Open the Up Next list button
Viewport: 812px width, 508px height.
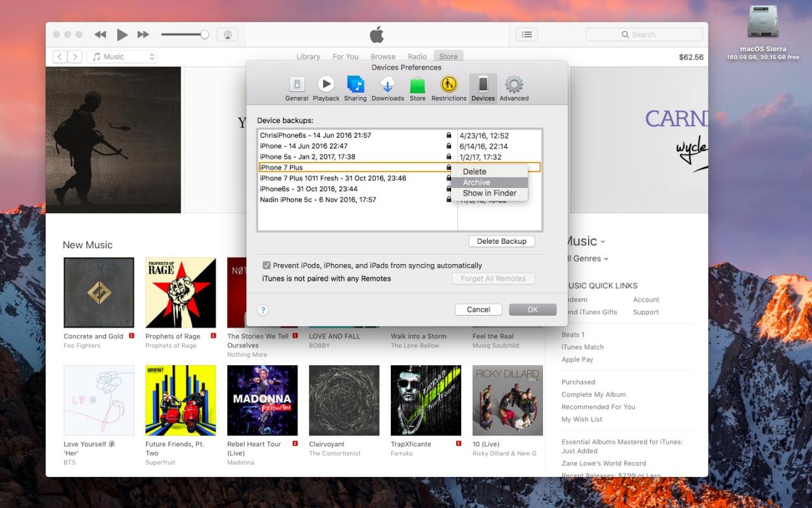click(x=527, y=34)
